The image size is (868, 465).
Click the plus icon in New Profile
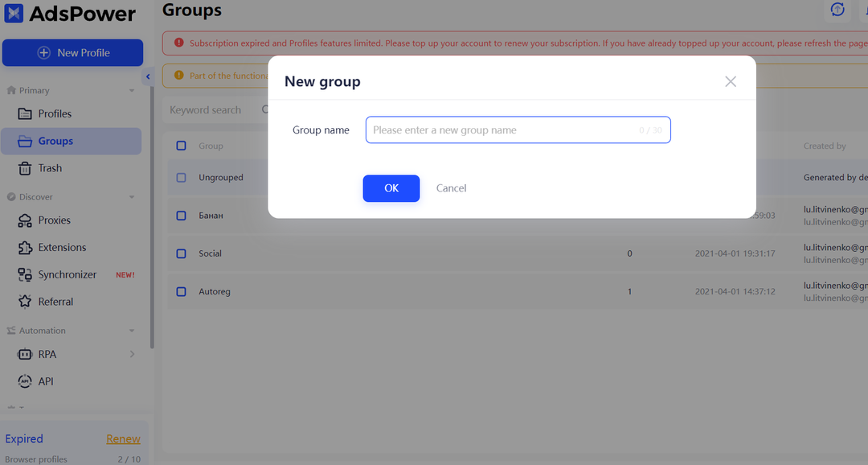coord(43,52)
